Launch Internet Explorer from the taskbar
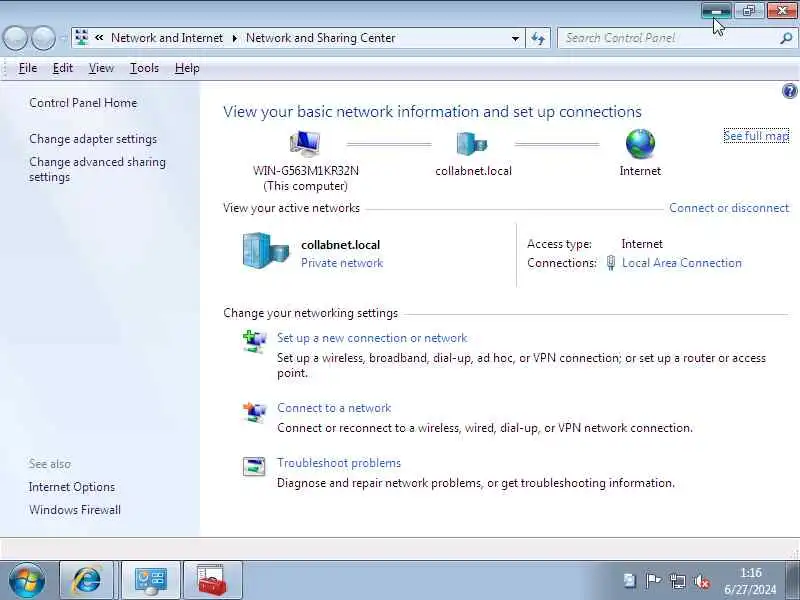 pos(86,581)
